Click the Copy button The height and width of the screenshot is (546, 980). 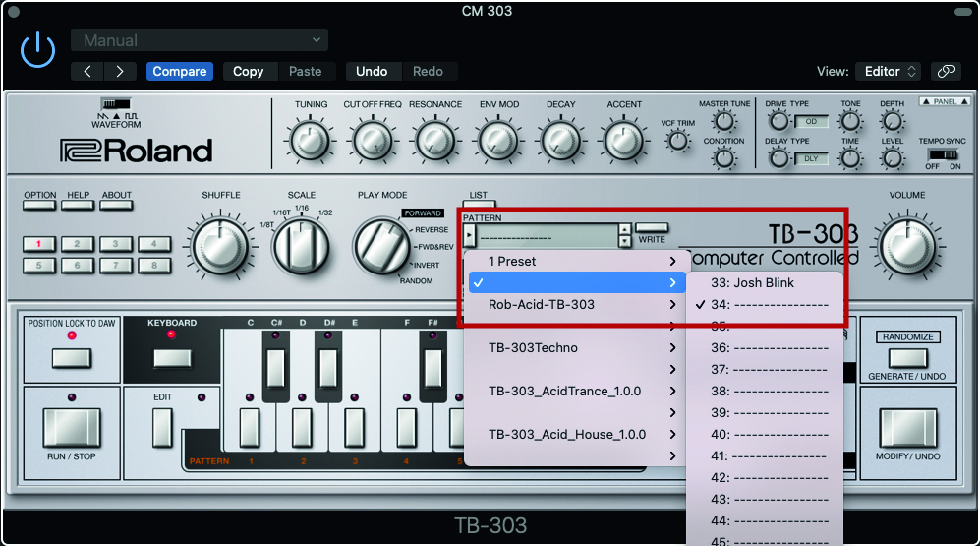pyautogui.click(x=248, y=71)
